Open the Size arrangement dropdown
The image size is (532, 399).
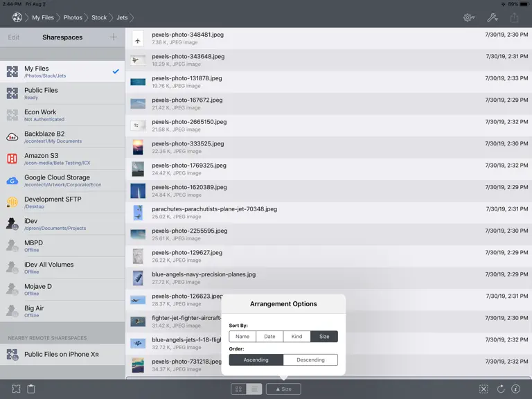click(x=283, y=389)
